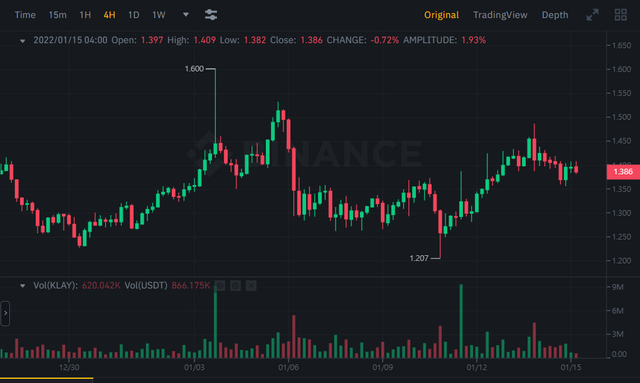This screenshot has height=383, width=640.
Task: Click the 01/12 date axis label
Action: [477, 367]
